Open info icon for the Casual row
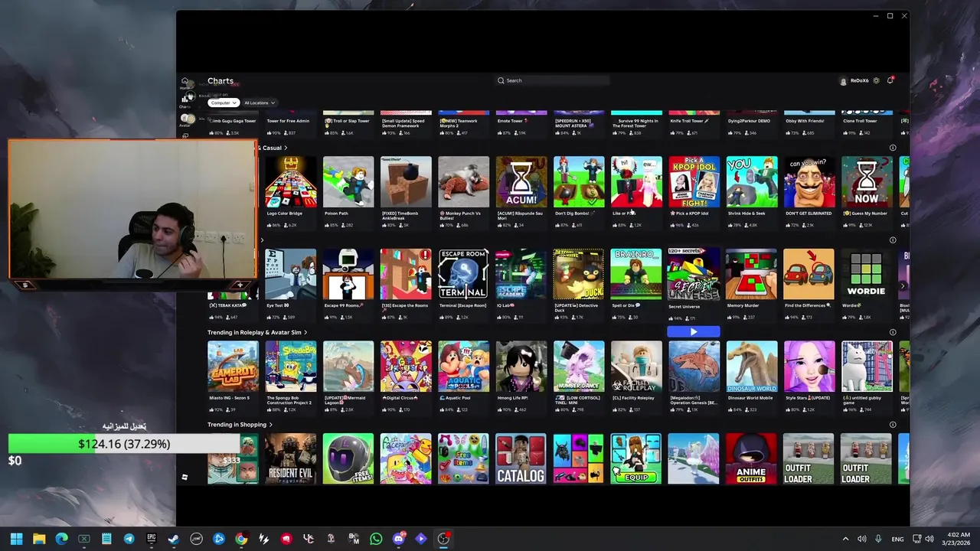980x551 pixels. pyautogui.click(x=893, y=148)
